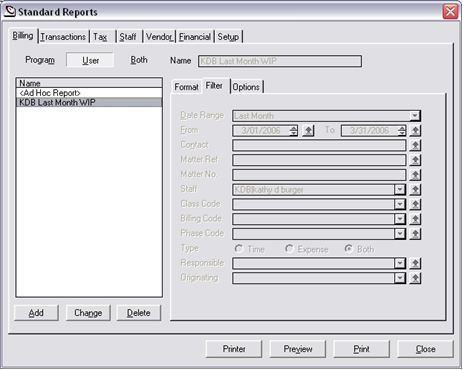Open the Format sub-tab
The height and width of the screenshot is (370, 463).
186,87
